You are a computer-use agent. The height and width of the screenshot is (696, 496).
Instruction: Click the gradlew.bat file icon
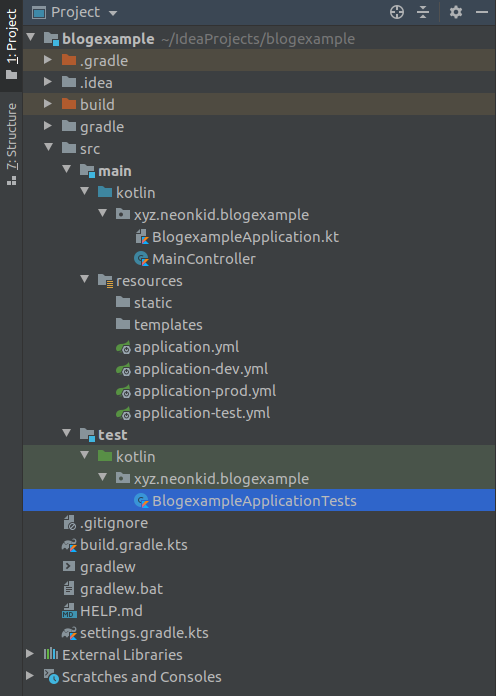point(69,589)
